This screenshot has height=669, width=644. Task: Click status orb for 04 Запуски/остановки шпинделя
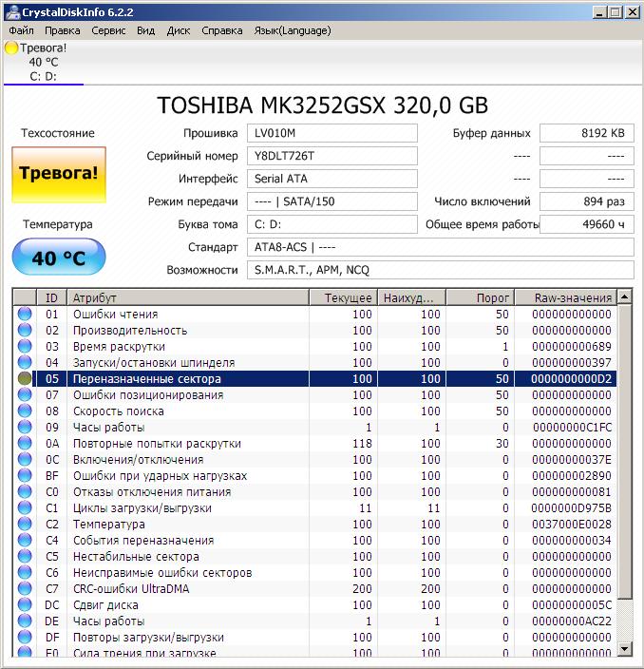(x=25, y=362)
